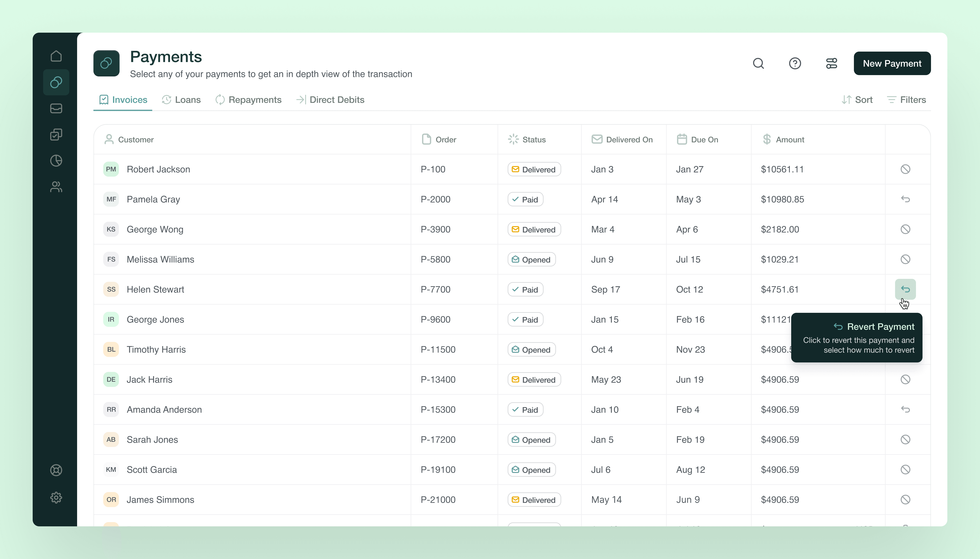Click Delivered status badge for P-100
The height and width of the screenshot is (559, 980).
[x=534, y=169]
